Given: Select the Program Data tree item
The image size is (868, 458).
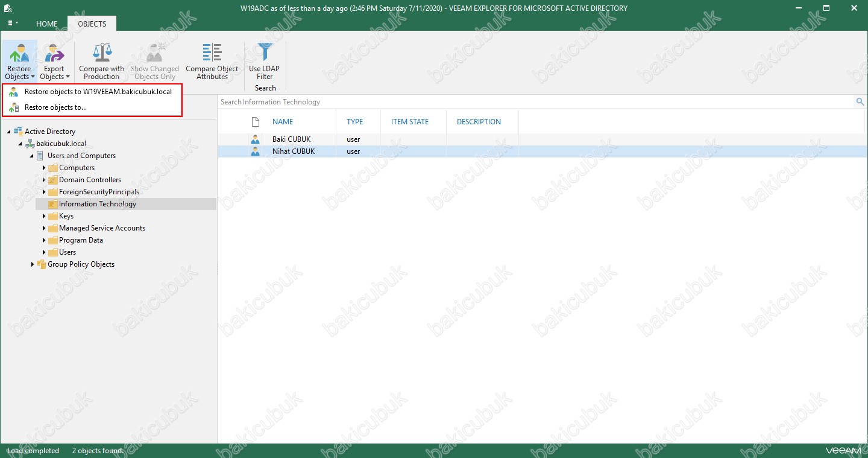Looking at the screenshot, I should (81, 240).
